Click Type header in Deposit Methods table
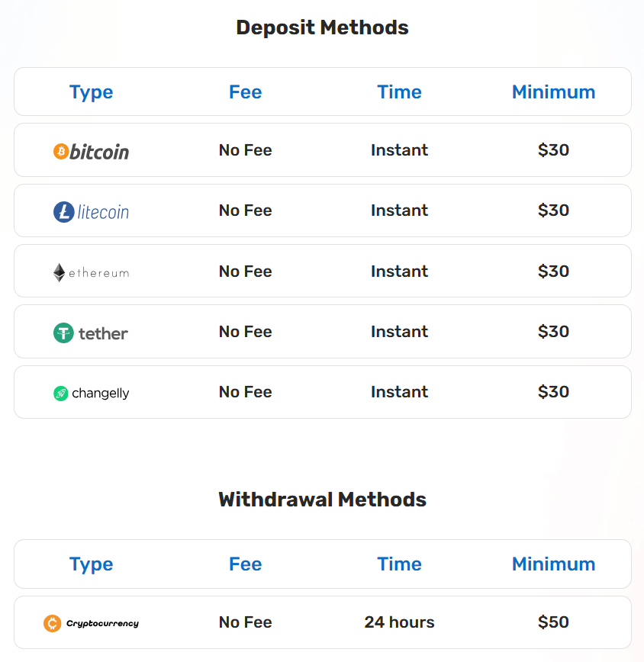This screenshot has width=644, height=662. pos(91,92)
